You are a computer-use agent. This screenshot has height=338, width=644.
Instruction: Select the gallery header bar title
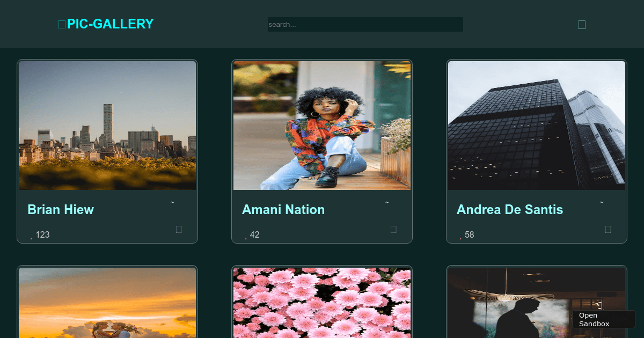[x=106, y=24]
